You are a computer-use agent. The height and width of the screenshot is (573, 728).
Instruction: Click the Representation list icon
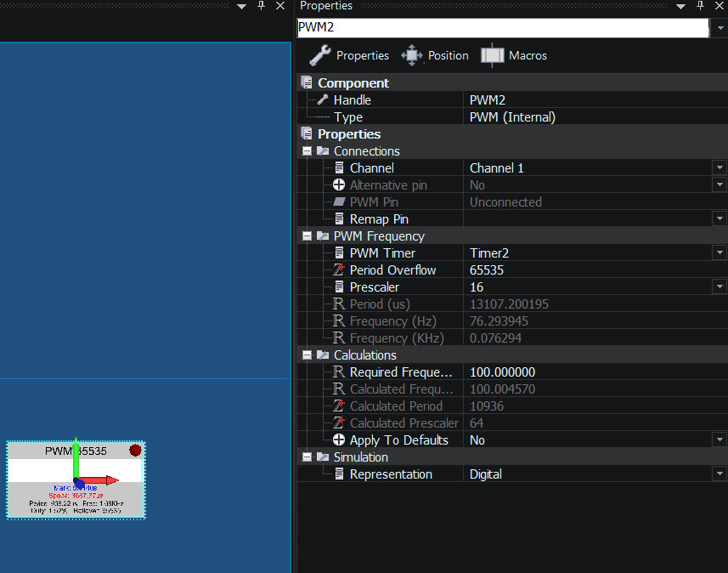coord(340,474)
